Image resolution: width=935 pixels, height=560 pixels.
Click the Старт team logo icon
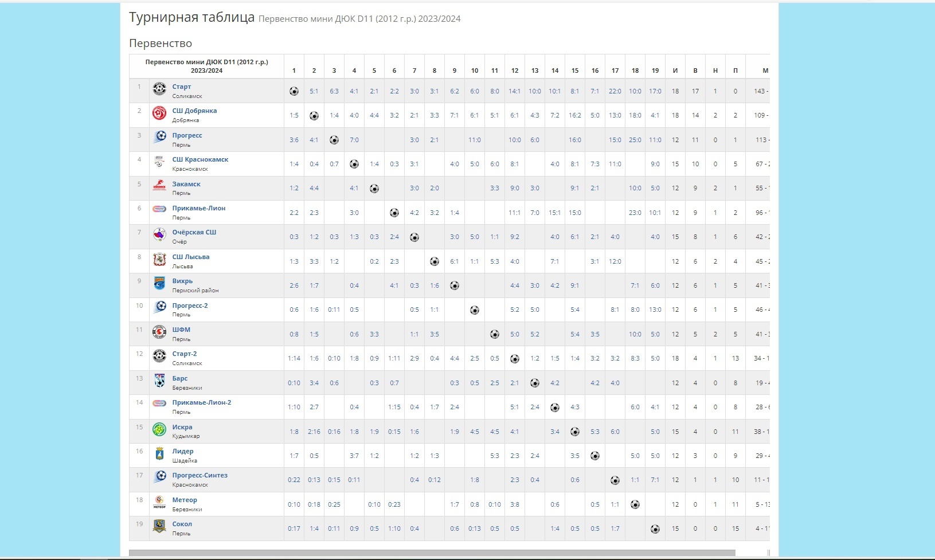click(159, 89)
